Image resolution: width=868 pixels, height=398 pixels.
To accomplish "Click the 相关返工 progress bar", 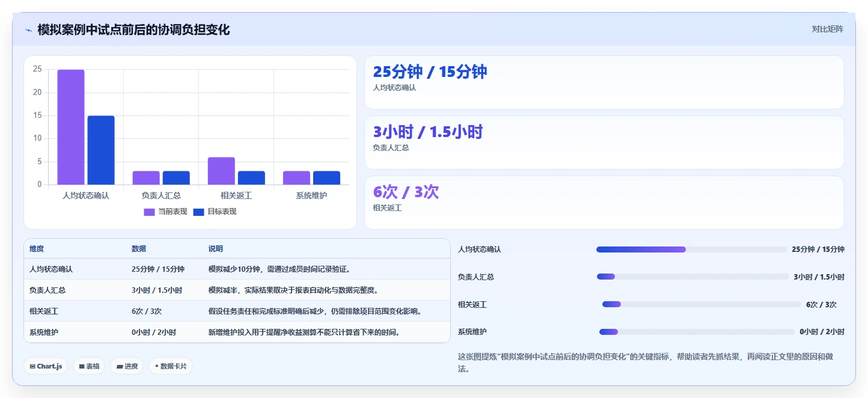I will pos(701,304).
